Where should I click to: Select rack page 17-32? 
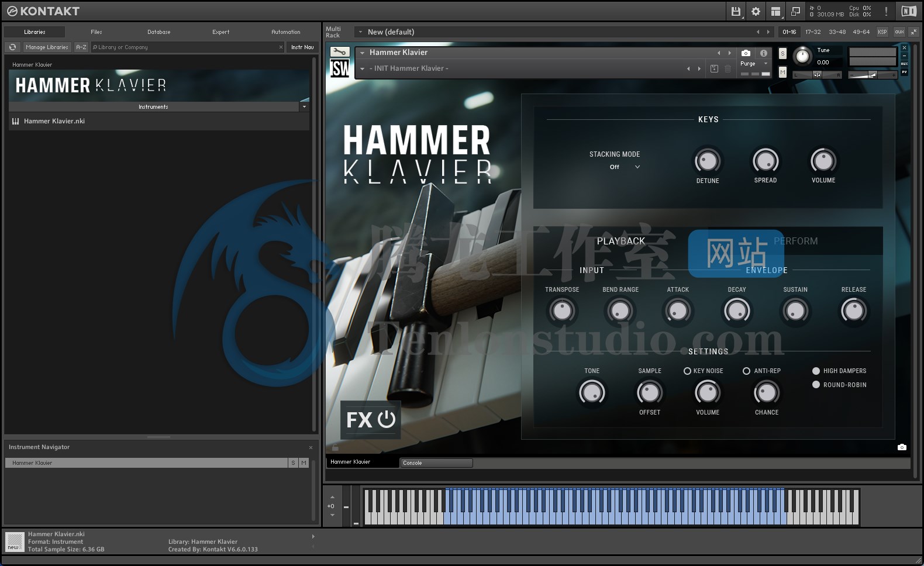click(x=813, y=32)
